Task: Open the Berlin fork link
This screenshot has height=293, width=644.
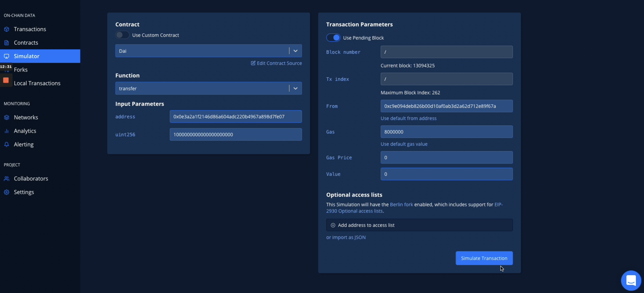Action: click(402, 205)
